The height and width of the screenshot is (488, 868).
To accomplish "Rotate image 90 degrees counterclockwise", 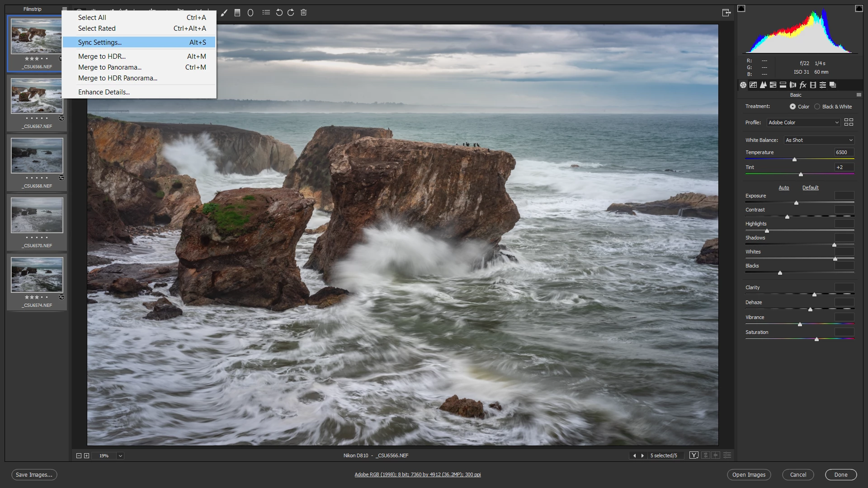I will pyautogui.click(x=279, y=13).
